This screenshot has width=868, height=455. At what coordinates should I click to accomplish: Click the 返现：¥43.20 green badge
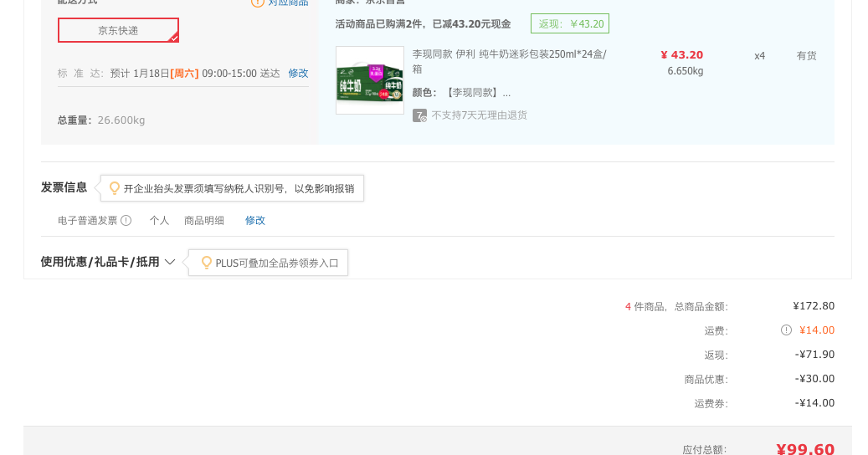click(x=570, y=23)
